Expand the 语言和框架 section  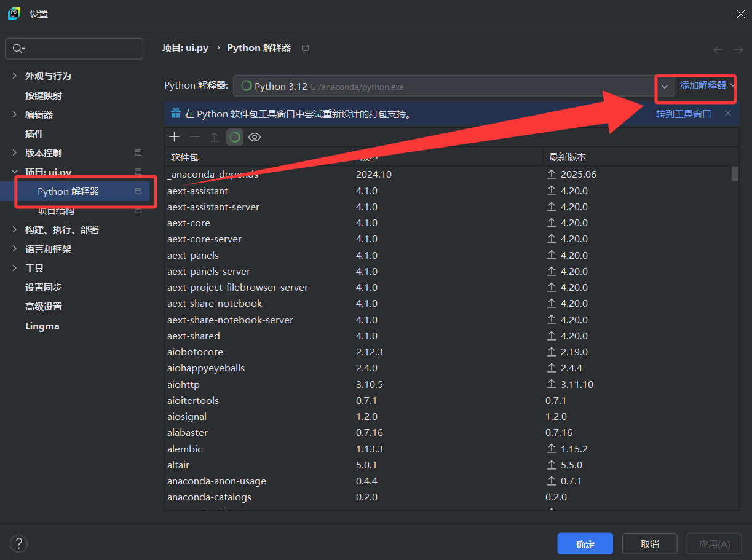pos(15,249)
